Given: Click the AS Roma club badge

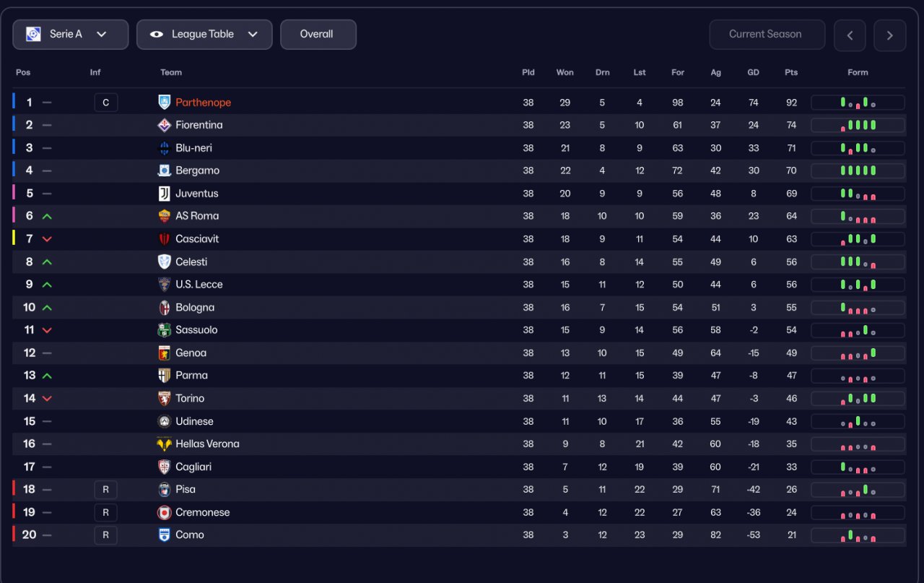Looking at the screenshot, I should [165, 216].
